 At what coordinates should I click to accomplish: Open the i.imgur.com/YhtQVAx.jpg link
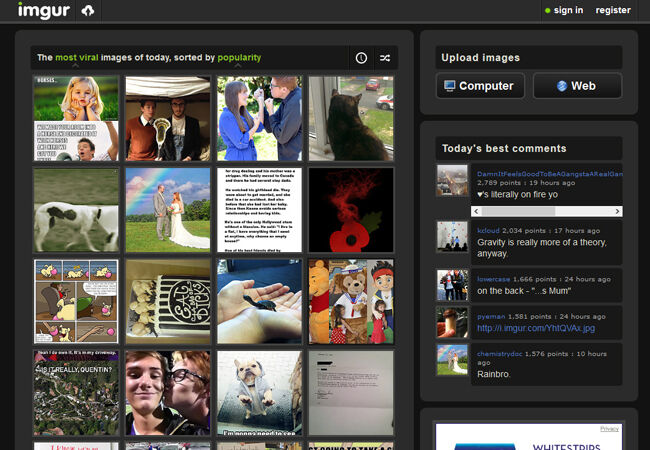[536, 328]
